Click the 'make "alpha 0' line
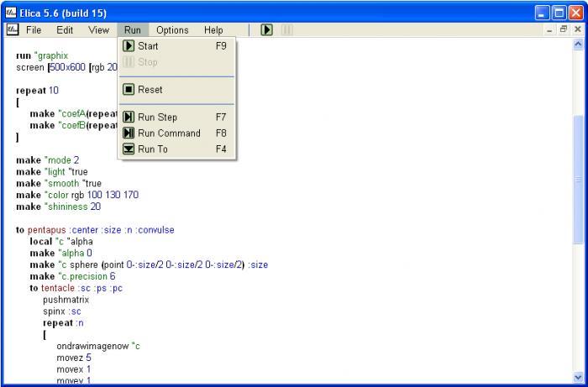 click(60, 254)
